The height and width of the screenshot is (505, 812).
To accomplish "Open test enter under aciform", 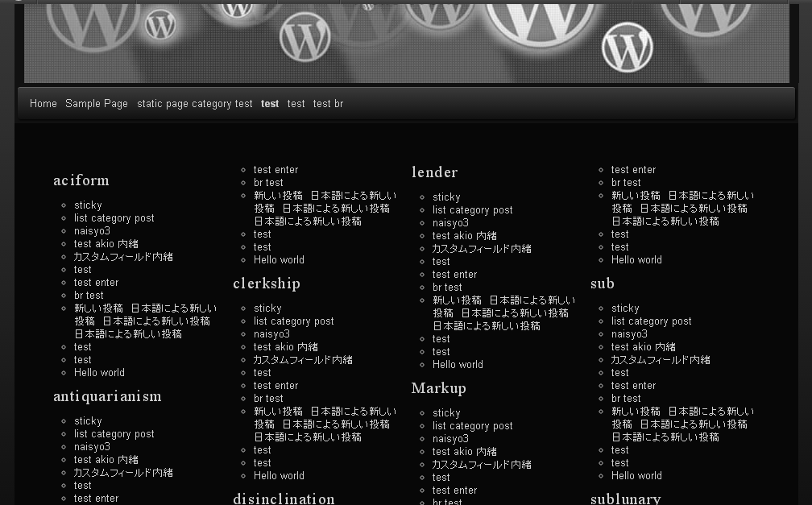I will (97, 282).
